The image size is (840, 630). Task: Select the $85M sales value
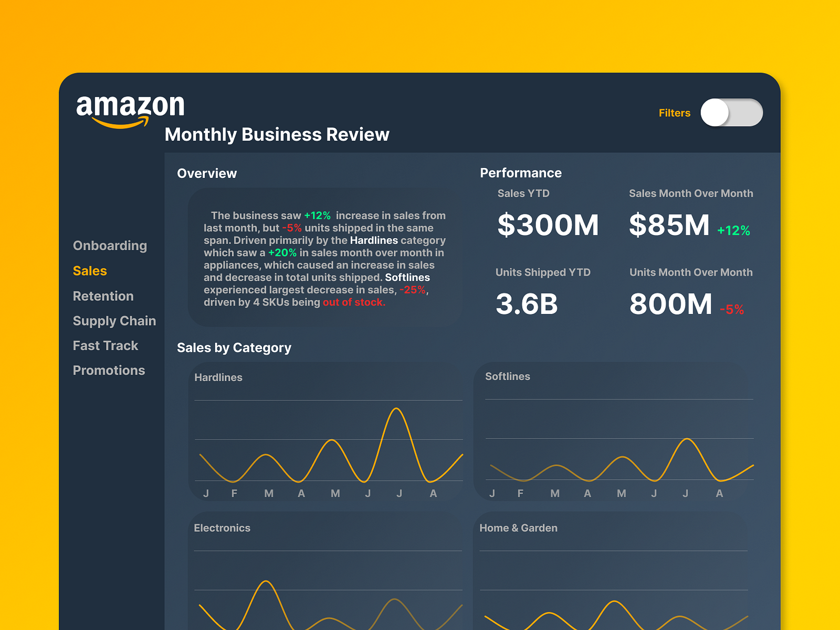669,225
